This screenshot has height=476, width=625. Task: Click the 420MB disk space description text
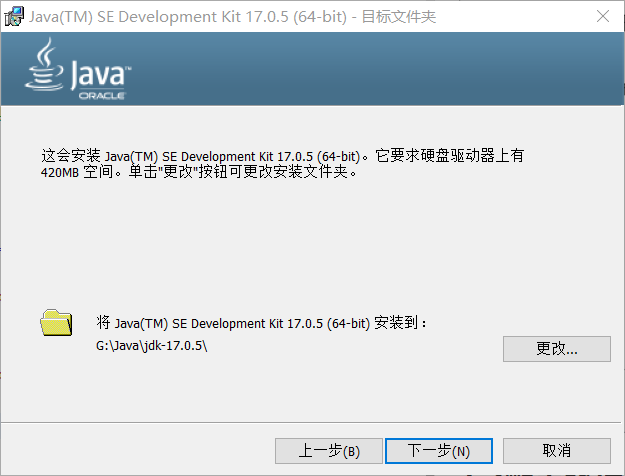[x=282, y=163]
